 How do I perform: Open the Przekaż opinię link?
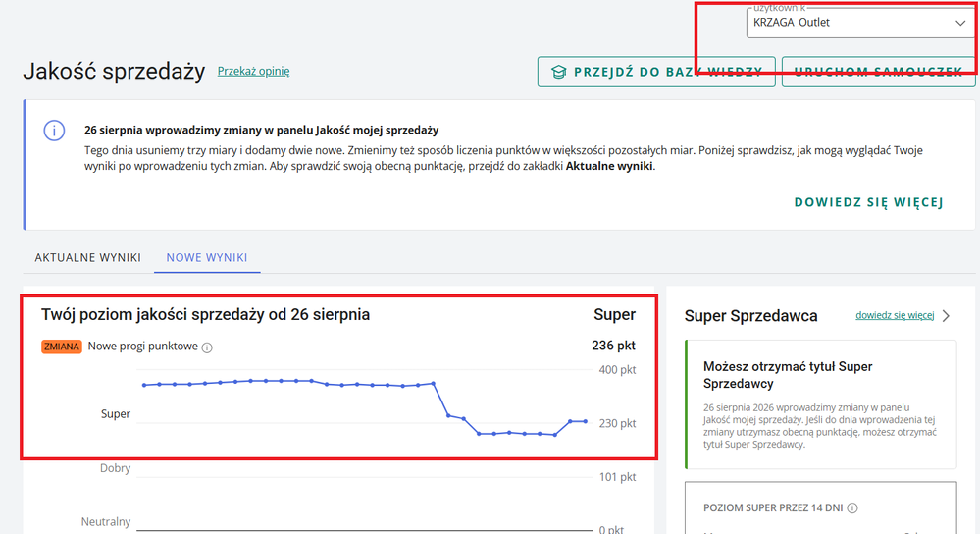253,71
